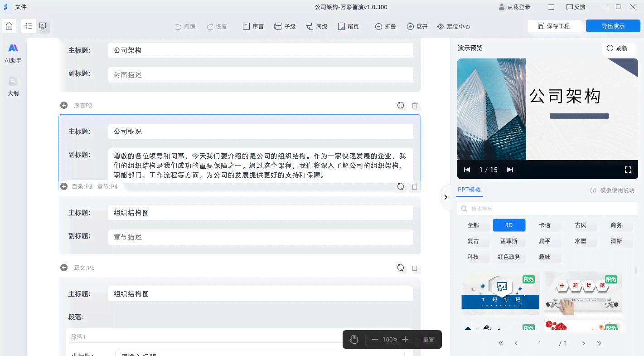Filter templates by 趣味
The width and height of the screenshot is (644, 356).
545,257
